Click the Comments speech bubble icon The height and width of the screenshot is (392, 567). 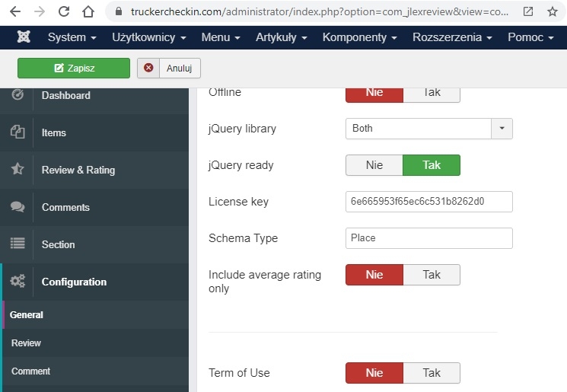click(18, 207)
